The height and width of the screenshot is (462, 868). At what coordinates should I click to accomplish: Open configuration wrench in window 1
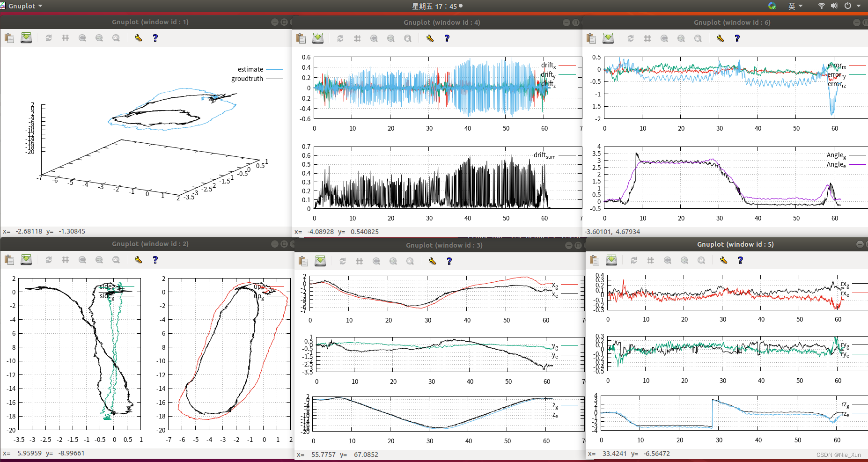click(138, 38)
